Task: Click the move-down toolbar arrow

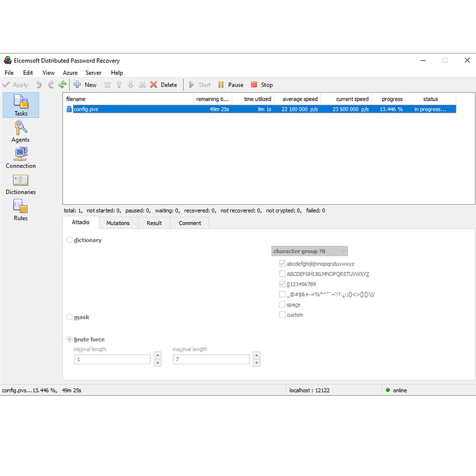Action: point(130,84)
